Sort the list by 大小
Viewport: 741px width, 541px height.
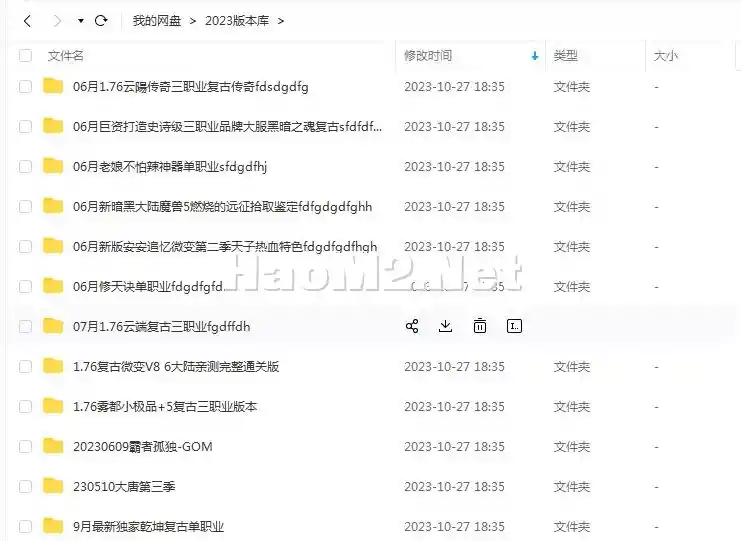coord(665,56)
